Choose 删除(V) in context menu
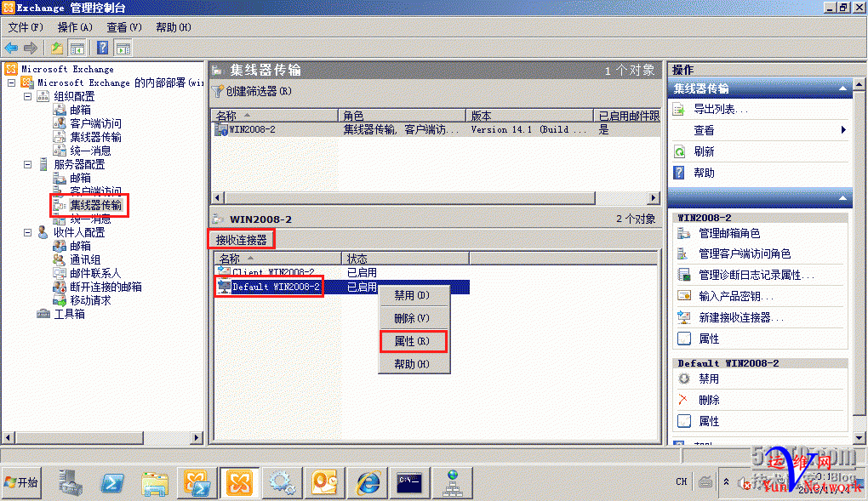Screen dimensions: 868x501 (x=413, y=318)
